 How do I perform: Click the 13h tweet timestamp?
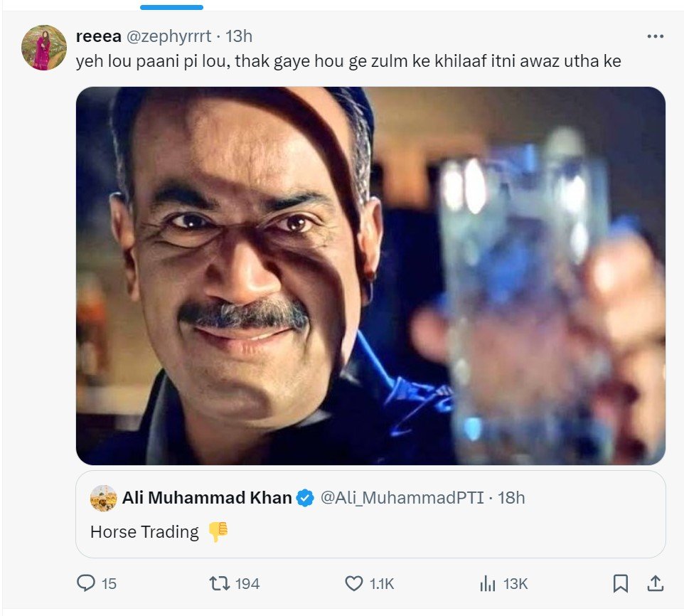click(x=239, y=36)
